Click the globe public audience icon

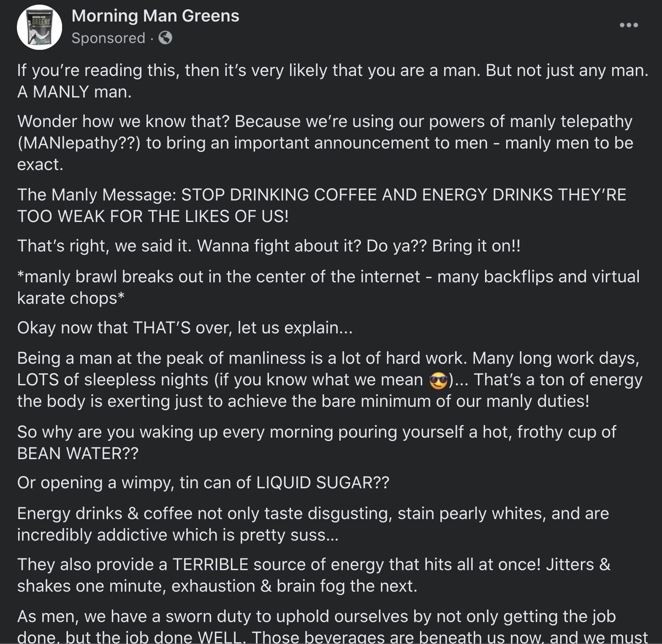pyautogui.click(x=165, y=38)
